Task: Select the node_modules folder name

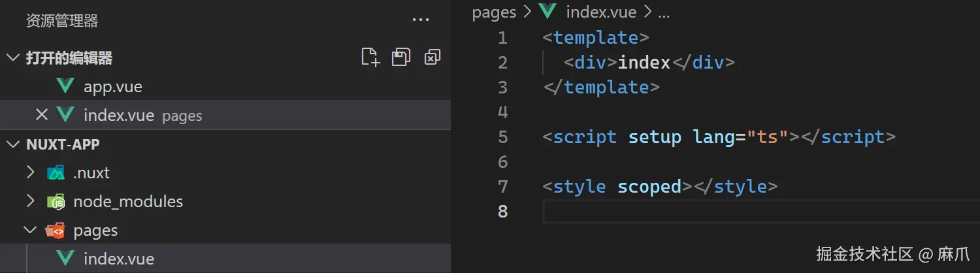Action: [128, 202]
